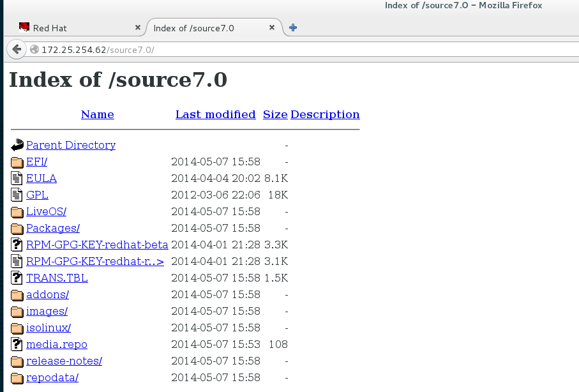This screenshot has width=579, height=392.
Task: Sort listing by Name column
Action: tap(98, 114)
